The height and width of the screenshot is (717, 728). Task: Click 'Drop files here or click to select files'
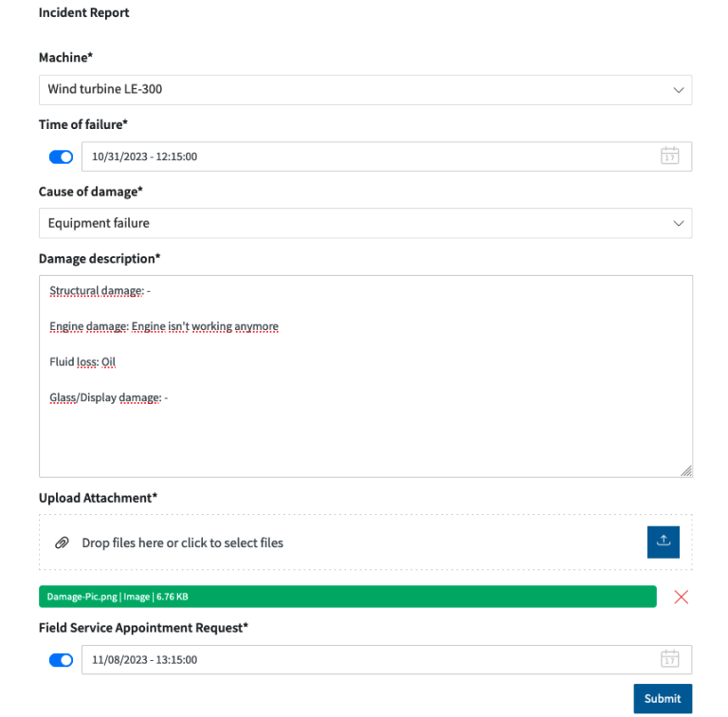183,542
